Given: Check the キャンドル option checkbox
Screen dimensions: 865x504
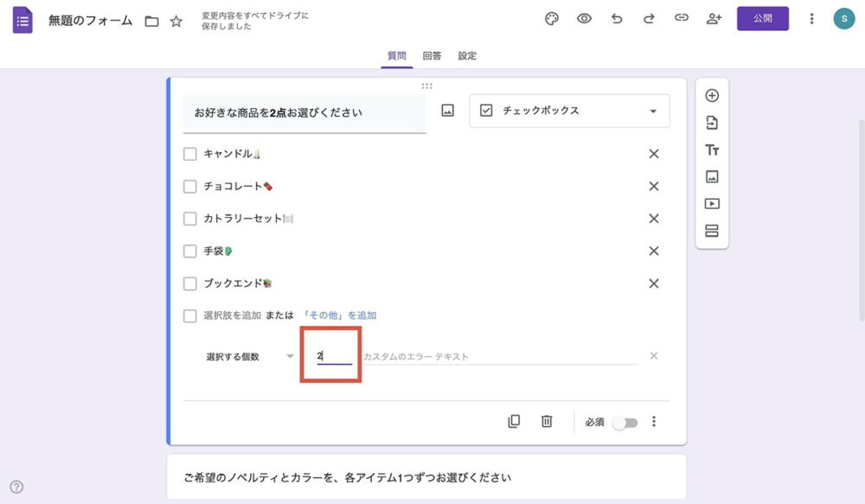Looking at the screenshot, I should (189, 153).
